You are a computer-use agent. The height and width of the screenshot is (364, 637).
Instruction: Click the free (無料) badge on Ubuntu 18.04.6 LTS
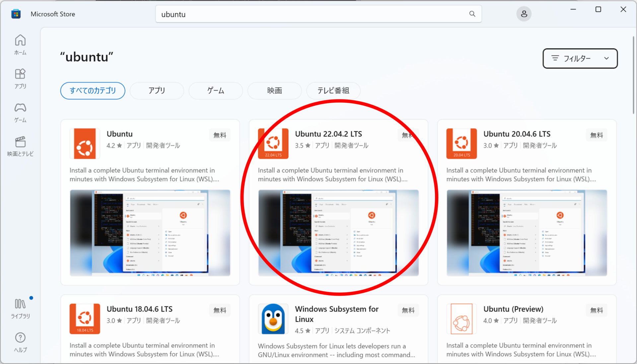pyautogui.click(x=220, y=310)
